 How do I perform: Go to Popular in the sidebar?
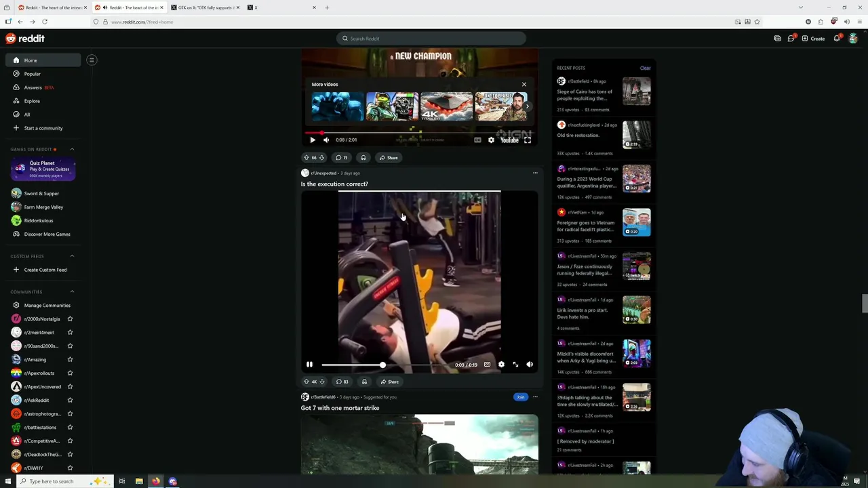(x=43, y=74)
